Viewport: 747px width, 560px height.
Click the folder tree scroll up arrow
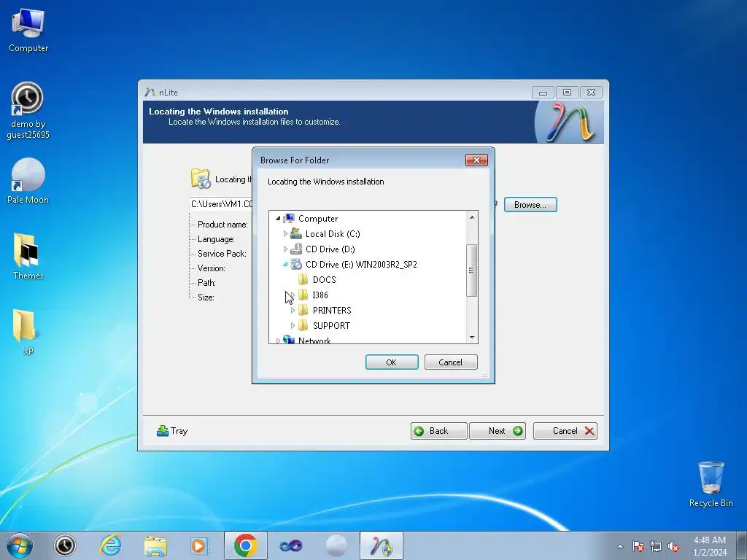pos(472,217)
